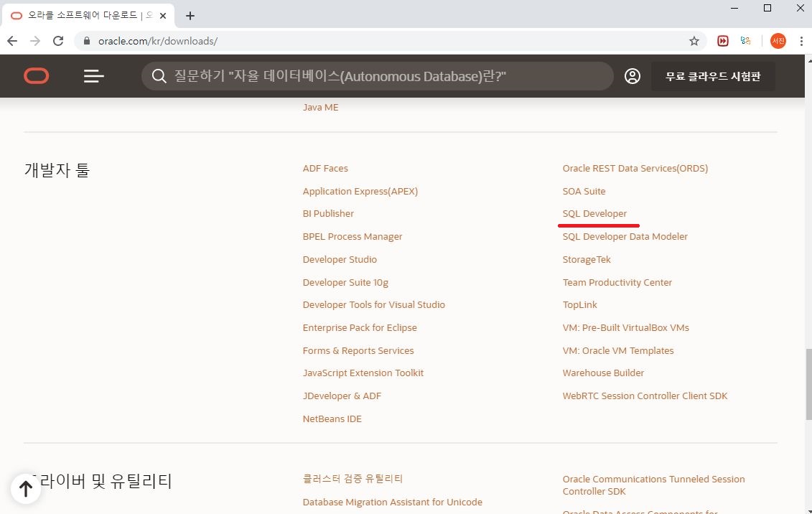Viewport: 812px width, 514px height.
Task: Open JavaScript Extension Toolkit link
Action: [x=363, y=373]
